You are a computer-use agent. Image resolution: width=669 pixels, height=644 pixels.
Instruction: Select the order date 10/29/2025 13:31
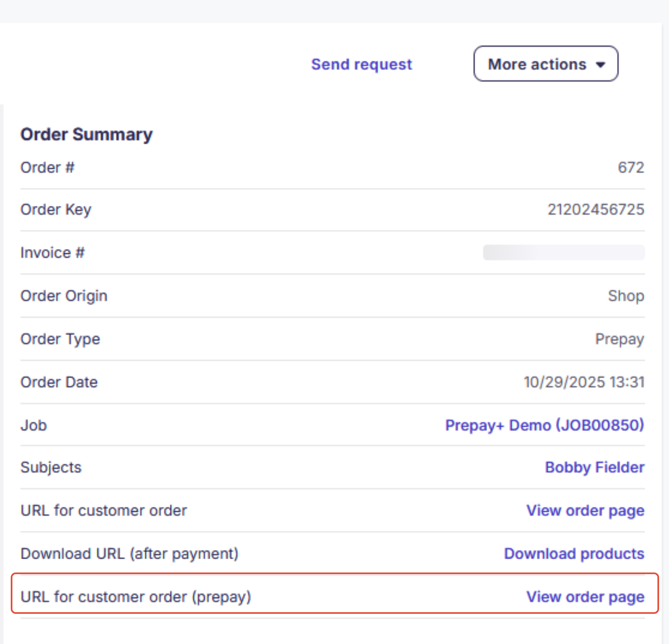pyautogui.click(x=583, y=382)
